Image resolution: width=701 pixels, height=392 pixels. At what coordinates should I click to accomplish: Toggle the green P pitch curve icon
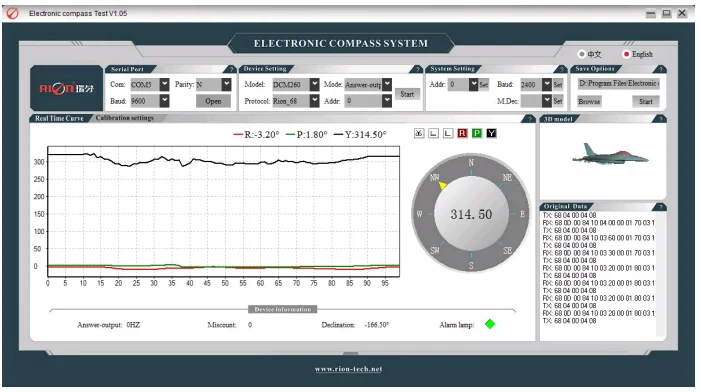click(477, 133)
